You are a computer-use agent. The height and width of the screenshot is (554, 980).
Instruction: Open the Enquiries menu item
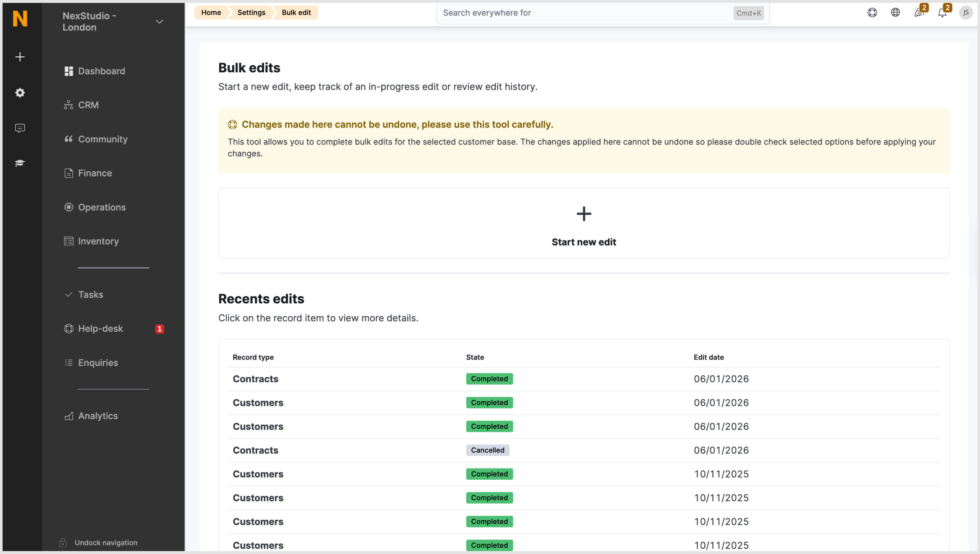point(98,363)
